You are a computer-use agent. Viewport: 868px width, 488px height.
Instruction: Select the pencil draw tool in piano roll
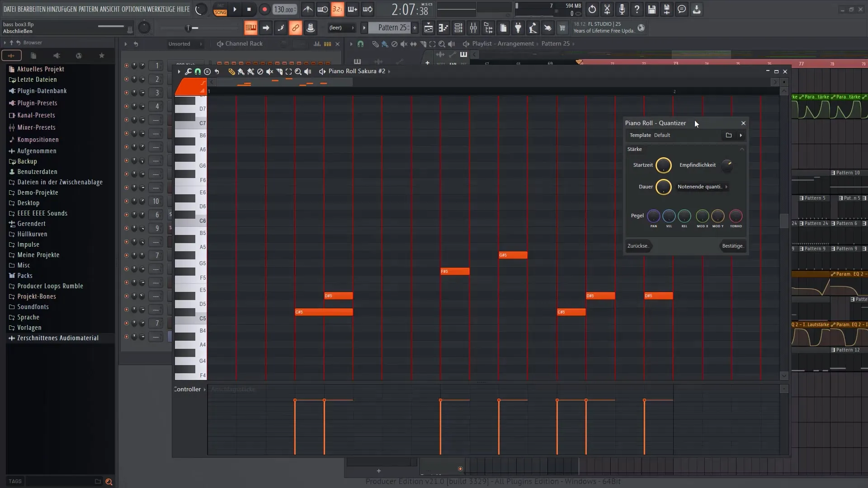tap(231, 71)
